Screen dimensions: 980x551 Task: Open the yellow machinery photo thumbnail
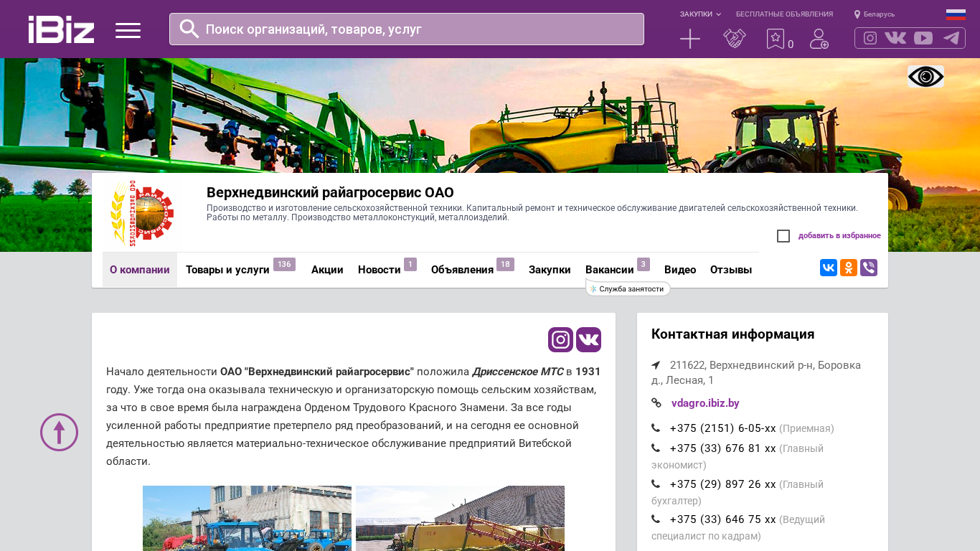click(460, 518)
